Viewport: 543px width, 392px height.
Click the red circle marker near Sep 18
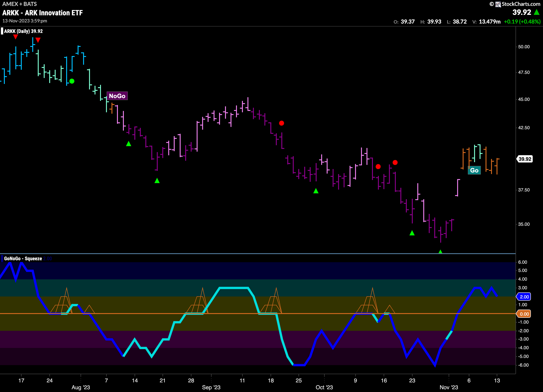pos(282,123)
